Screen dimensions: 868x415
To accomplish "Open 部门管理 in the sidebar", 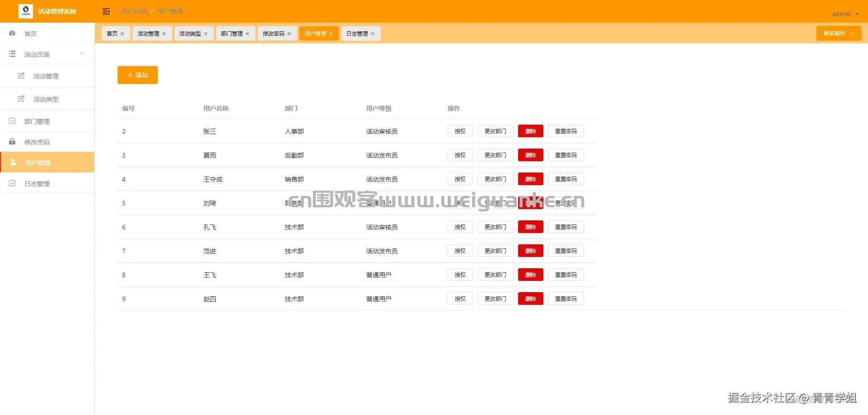I will [x=47, y=121].
